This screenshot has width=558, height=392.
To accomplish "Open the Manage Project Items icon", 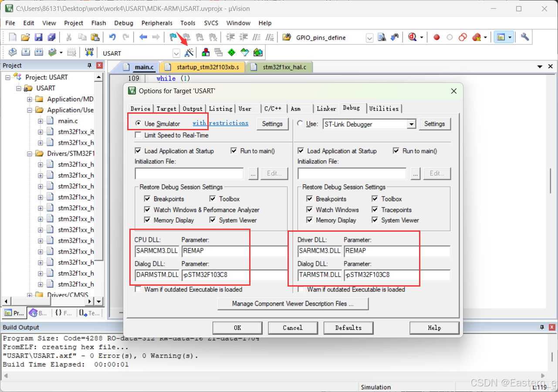I will (x=206, y=53).
